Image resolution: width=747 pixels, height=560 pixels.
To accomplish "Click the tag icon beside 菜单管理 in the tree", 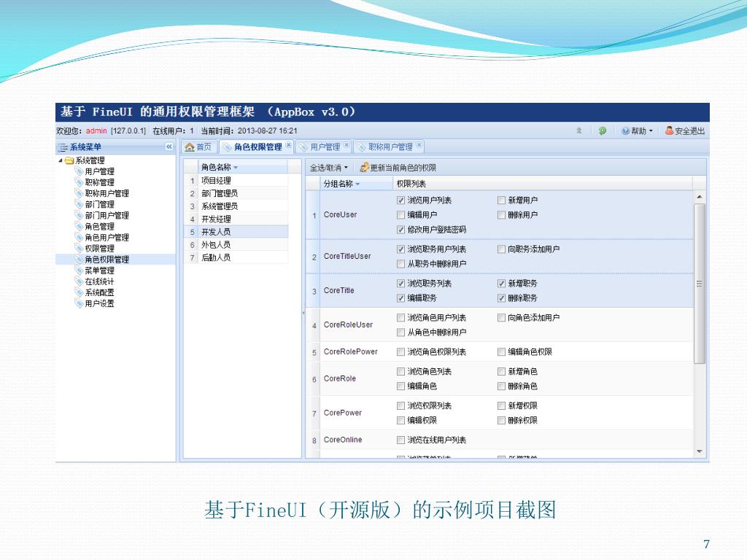I will [x=79, y=271].
